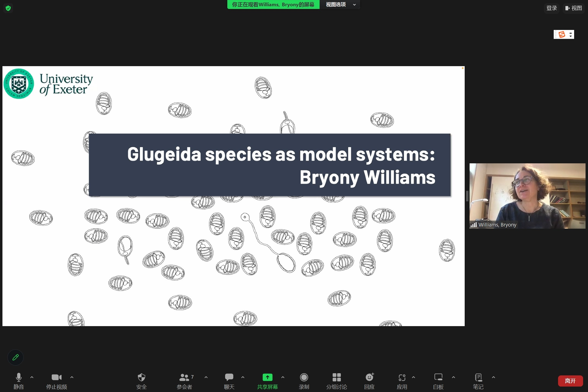Open the 视图选项 view options dropdown

[x=340, y=5]
